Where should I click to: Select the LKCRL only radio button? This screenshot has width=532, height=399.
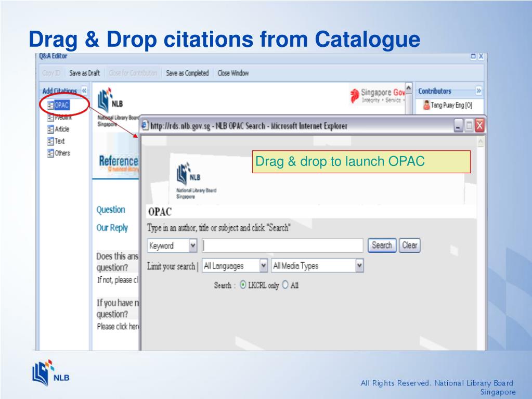[x=242, y=285]
